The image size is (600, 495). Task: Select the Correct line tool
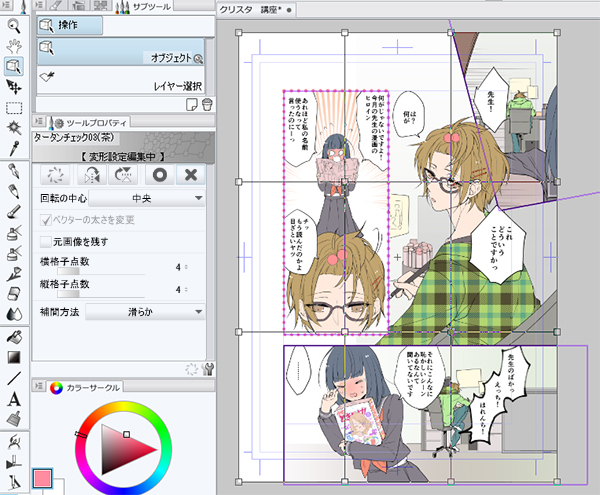14,442
